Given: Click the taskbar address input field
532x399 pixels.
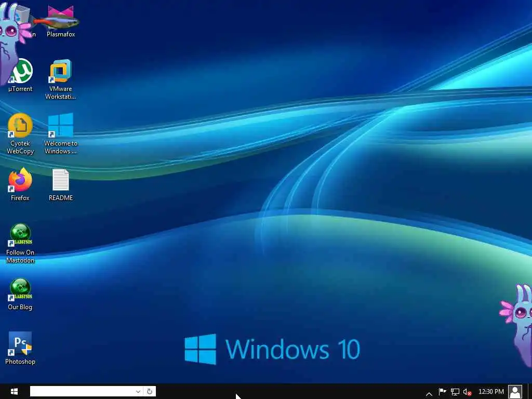Looking at the screenshot, I should (83, 391).
